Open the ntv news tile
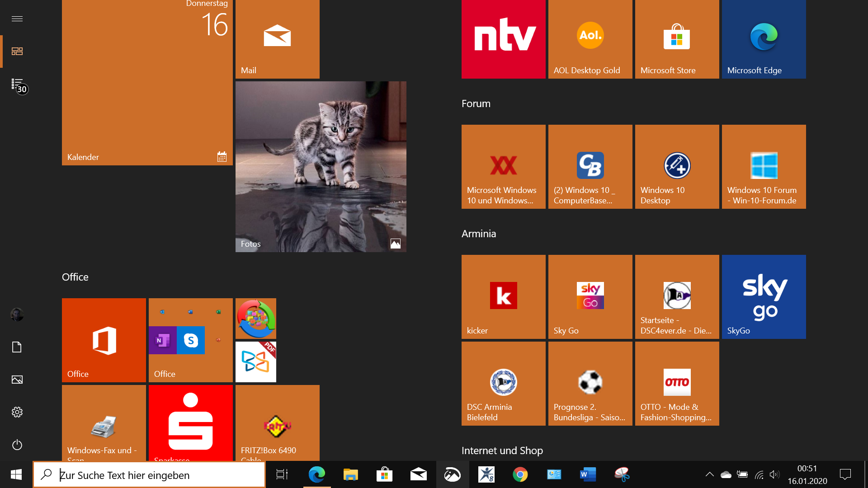Screen dimensions: 868x488 click(503, 39)
